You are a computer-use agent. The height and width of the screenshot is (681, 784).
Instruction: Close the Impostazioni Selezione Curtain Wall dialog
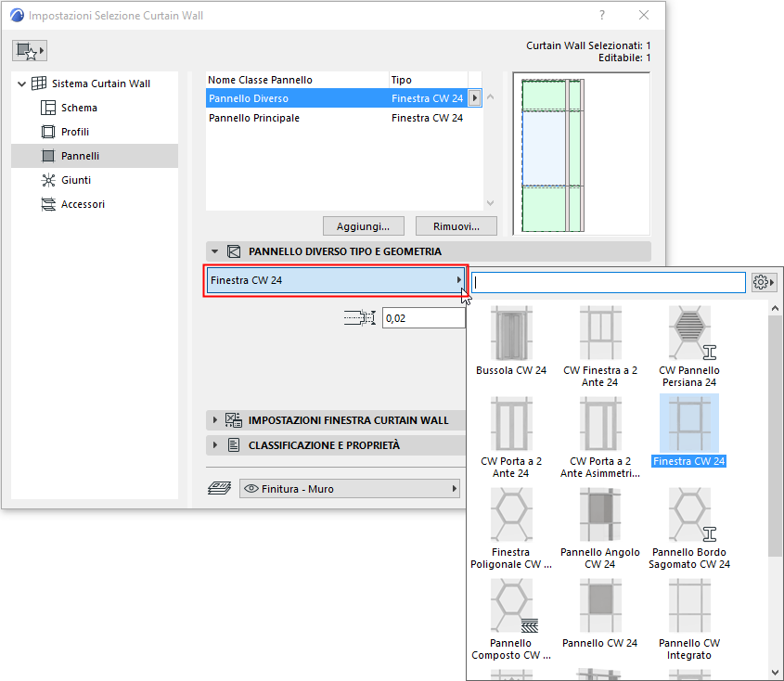644,15
